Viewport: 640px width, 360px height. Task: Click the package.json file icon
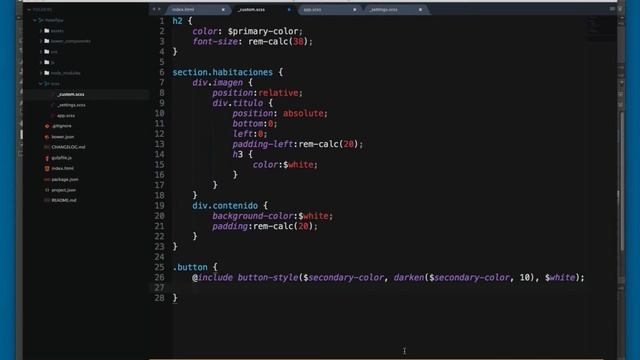[x=47, y=179]
